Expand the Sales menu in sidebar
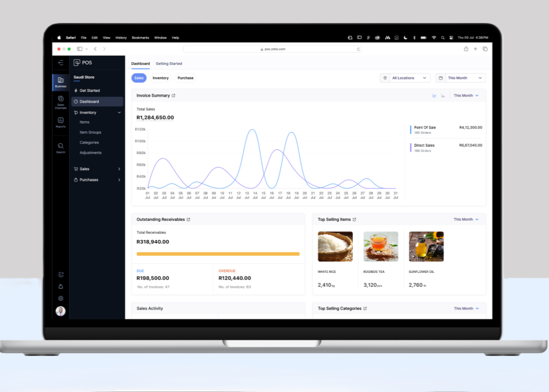Screen dimensions: 549x392 97,169
